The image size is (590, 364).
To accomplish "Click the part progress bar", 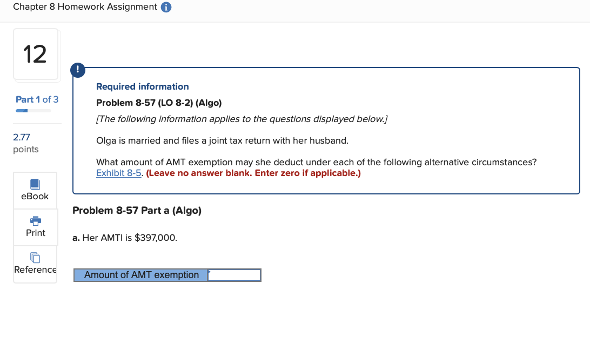I will tap(33, 111).
